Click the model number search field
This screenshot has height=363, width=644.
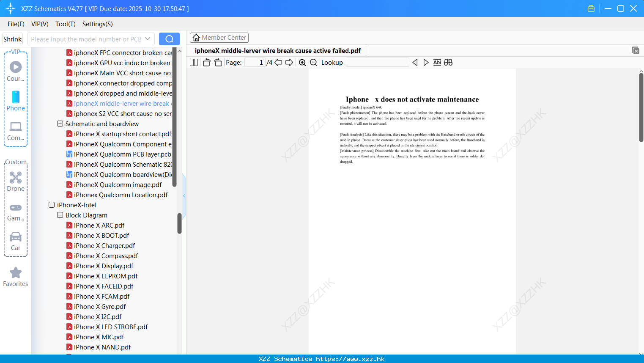pos(86,39)
